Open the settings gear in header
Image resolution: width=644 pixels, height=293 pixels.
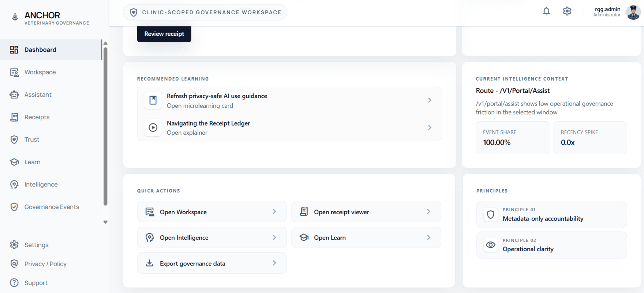tap(567, 11)
